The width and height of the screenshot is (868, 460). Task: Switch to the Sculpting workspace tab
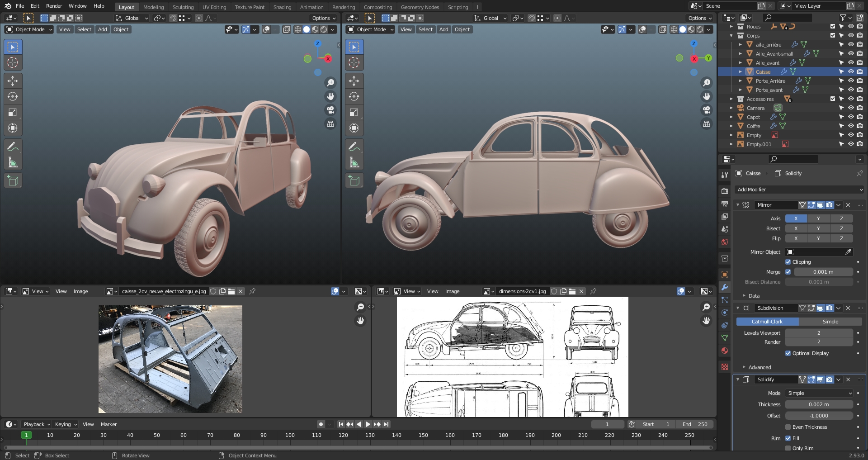tap(183, 7)
